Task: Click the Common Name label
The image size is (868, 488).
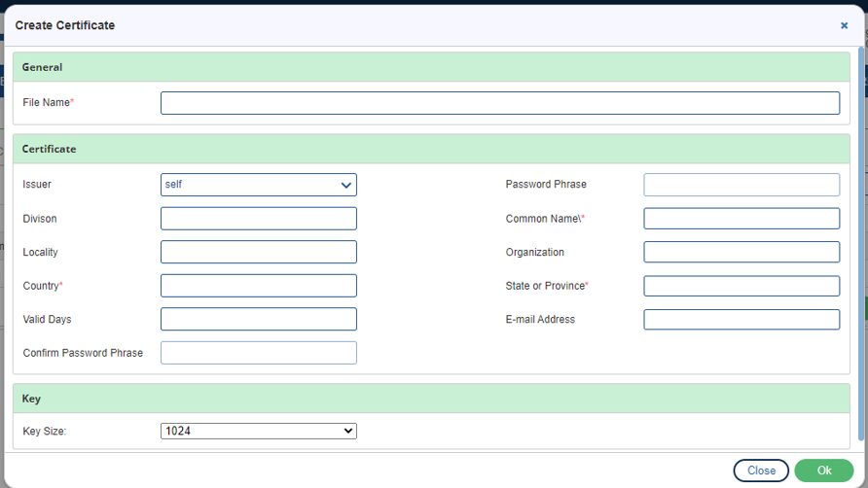Action: coord(545,219)
